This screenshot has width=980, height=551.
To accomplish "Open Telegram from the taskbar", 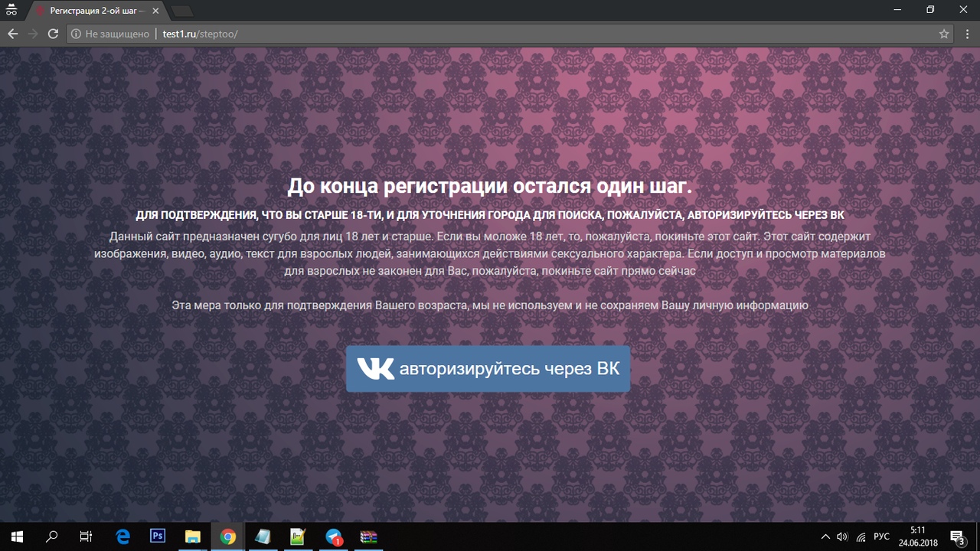I will coord(334,536).
